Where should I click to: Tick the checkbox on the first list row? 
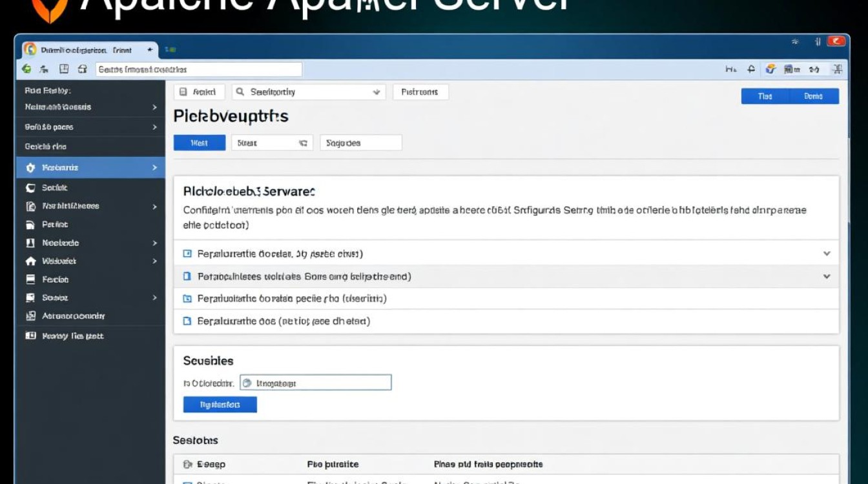(x=187, y=254)
